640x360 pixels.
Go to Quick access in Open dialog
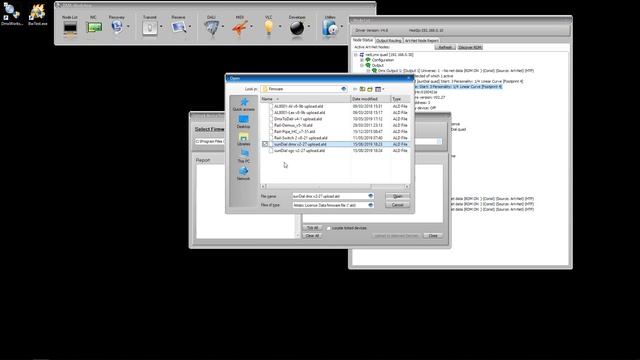tap(244, 104)
